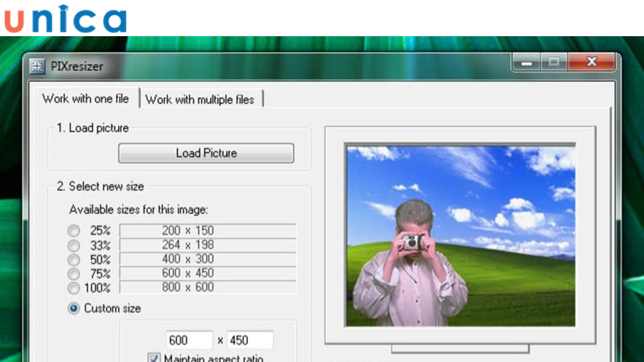Click the Load Picture button

coord(206,153)
